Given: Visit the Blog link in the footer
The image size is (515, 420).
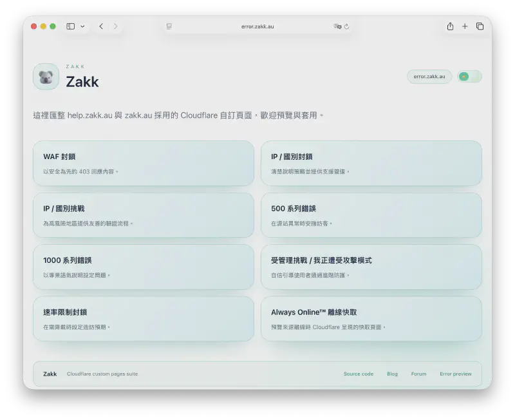Looking at the screenshot, I should 392,374.
